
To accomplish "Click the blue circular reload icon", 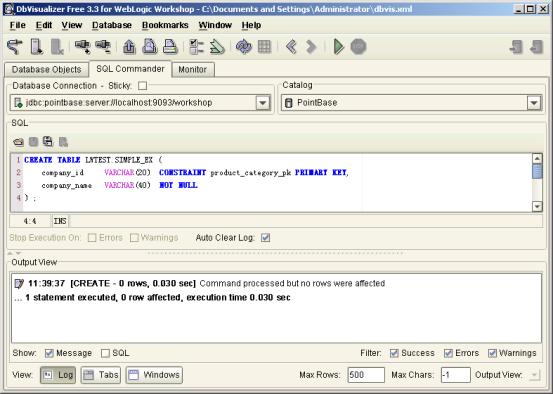I will 244,46.
